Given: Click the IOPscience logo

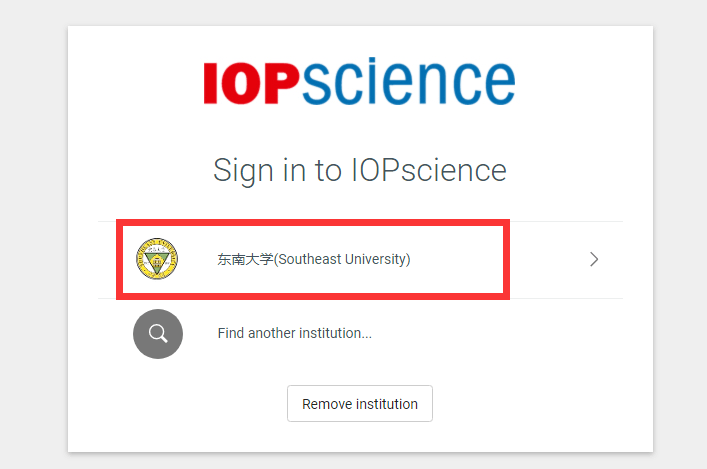Looking at the screenshot, I should point(359,83).
